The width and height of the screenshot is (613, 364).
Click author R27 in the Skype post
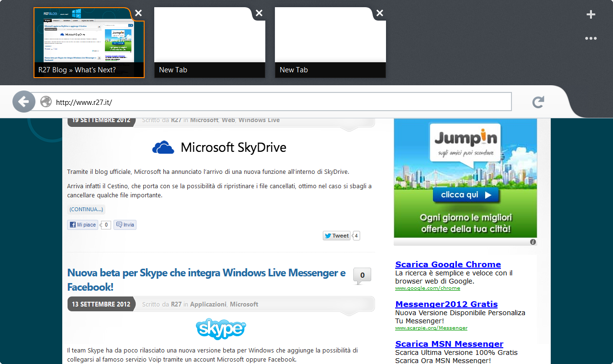coord(176,304)
